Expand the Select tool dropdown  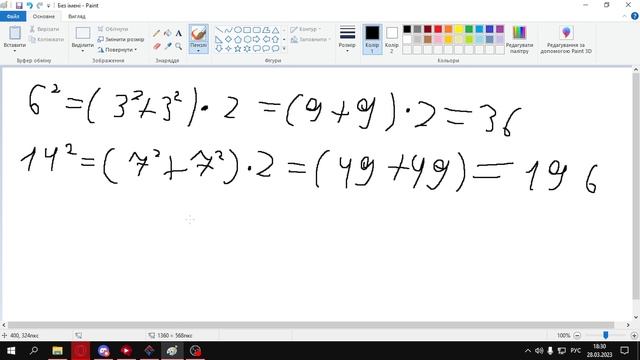82,50
